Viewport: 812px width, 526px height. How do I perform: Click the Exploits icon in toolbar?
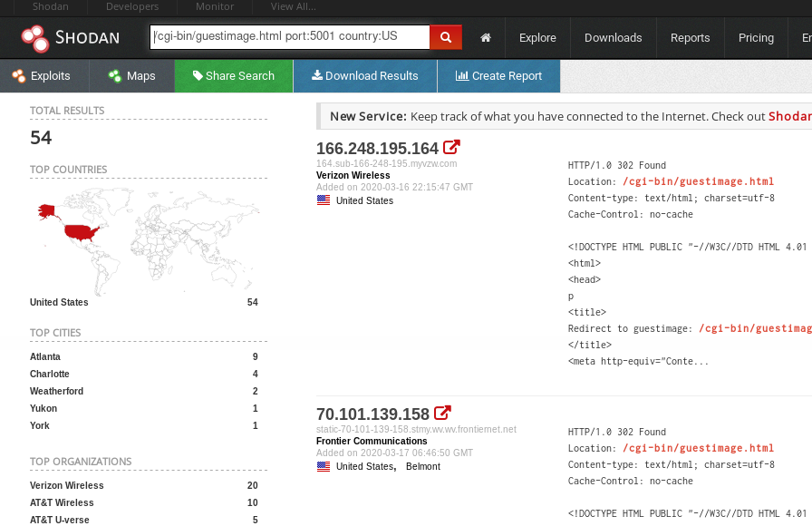click(19, 76)
